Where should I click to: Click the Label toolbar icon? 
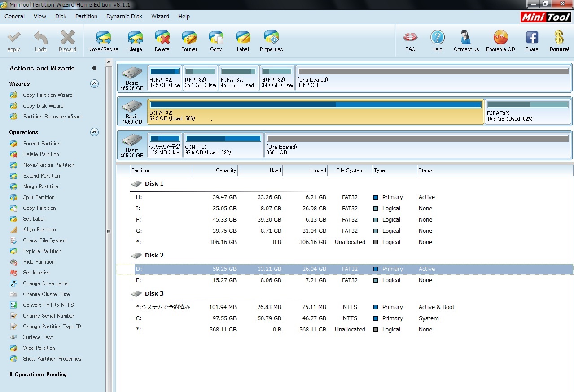click(243, 41)
